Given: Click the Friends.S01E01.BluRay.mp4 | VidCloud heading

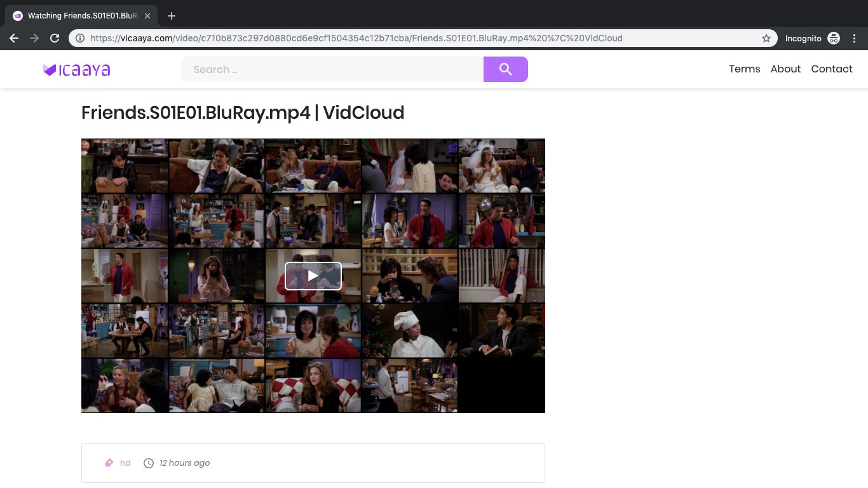Looking at the screenshot, I should (243, 113).
